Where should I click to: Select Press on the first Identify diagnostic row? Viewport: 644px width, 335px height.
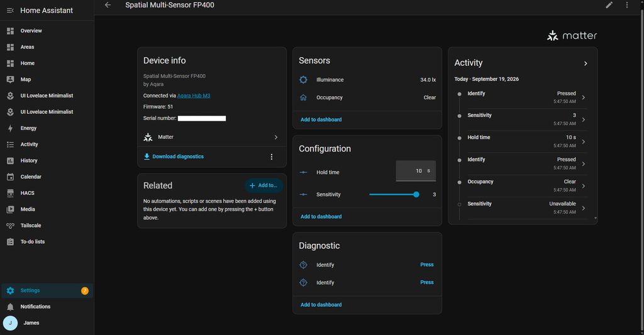427,265
